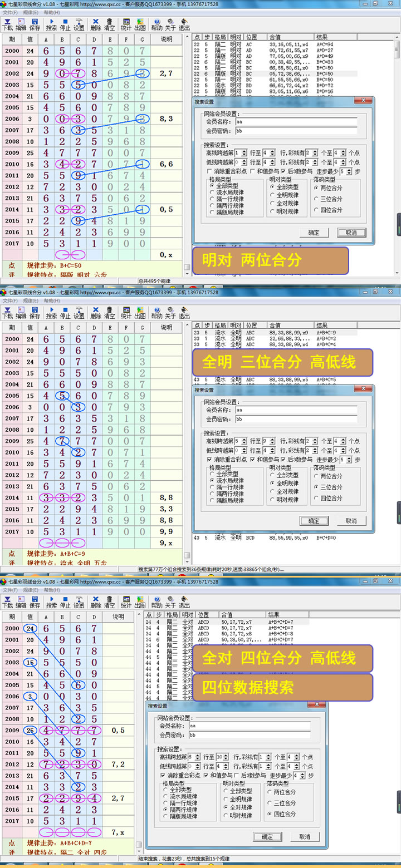Start search with 搜索 icon in top window
401x868 pixels.
click(x=51, y=24)
